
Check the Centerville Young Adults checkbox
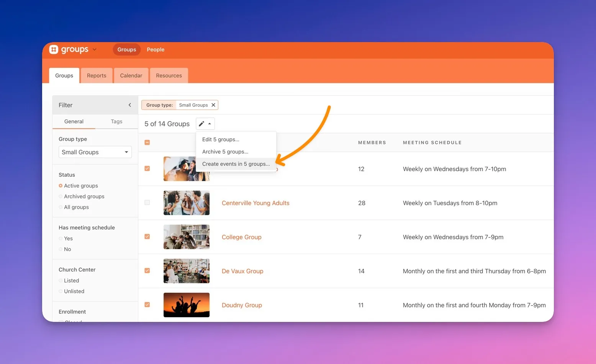coord(147,202)
